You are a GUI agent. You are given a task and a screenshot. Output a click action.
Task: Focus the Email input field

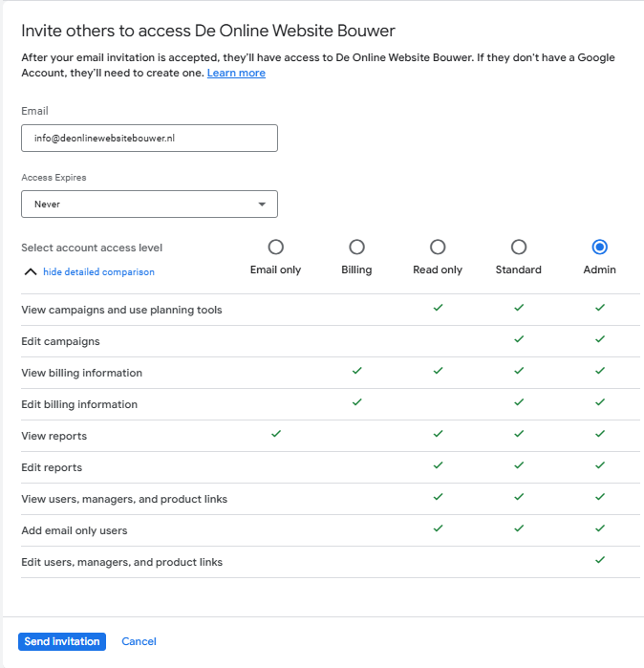click(x=149, y=138)
